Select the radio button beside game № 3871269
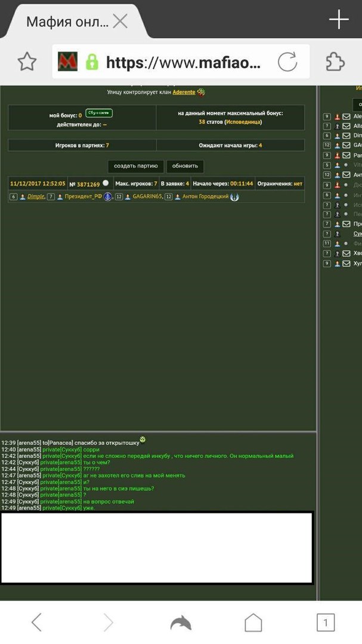This screenshot has width=362, height=644. click(x=106, y=184)
